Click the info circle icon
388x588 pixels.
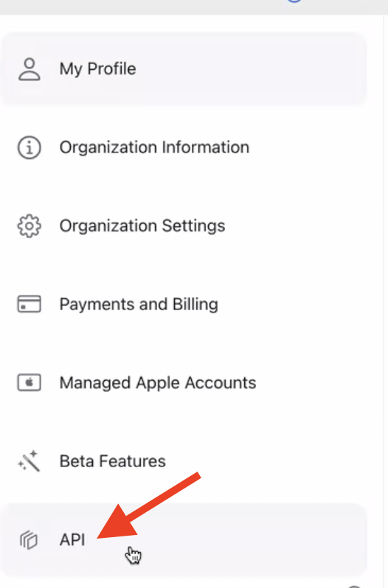click(30, 147)
